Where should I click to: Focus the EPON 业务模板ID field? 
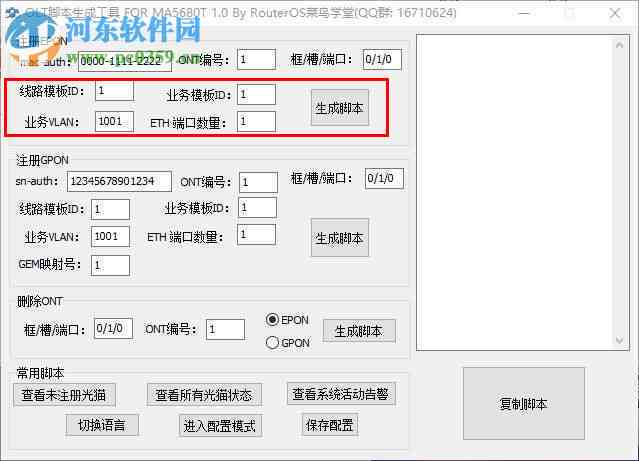coord(256,95)
